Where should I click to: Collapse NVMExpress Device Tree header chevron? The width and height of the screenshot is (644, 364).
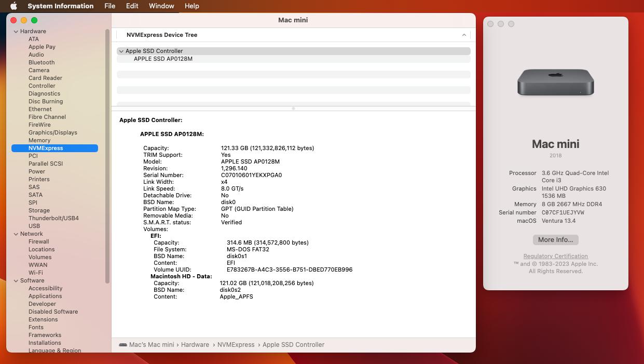pyautogui.click(x=464, y=35)
